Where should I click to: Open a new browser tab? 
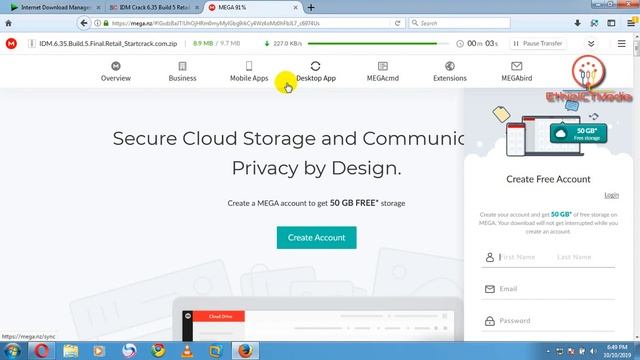click(311, 7)
